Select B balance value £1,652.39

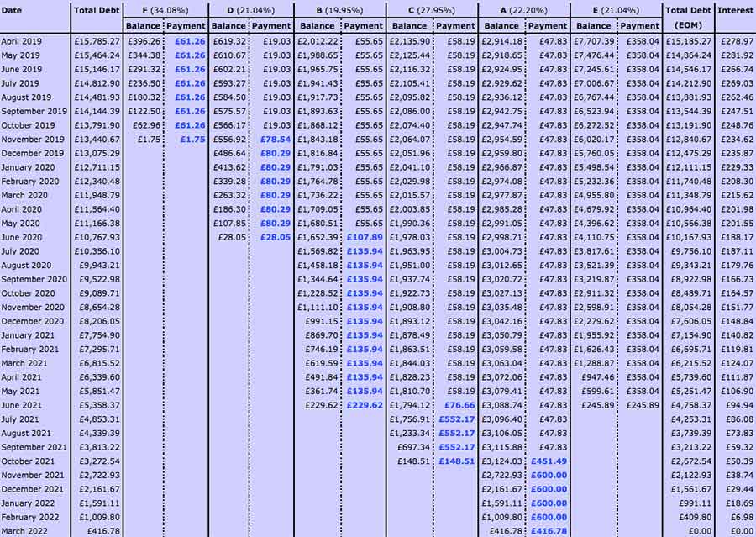pyautogui.click(x=318, y=237)
